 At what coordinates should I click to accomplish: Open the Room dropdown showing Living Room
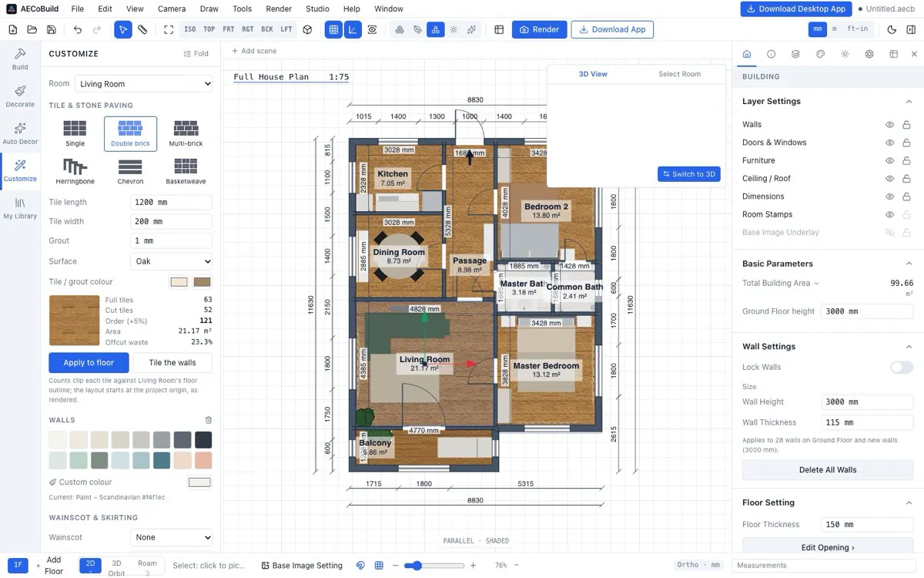pyautogui.click(x=144, y=84)
